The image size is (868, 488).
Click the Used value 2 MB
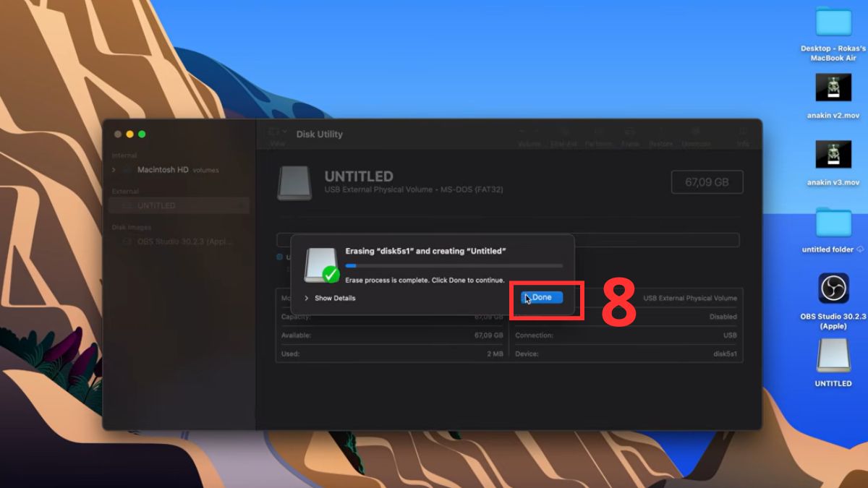click(495, 354)
